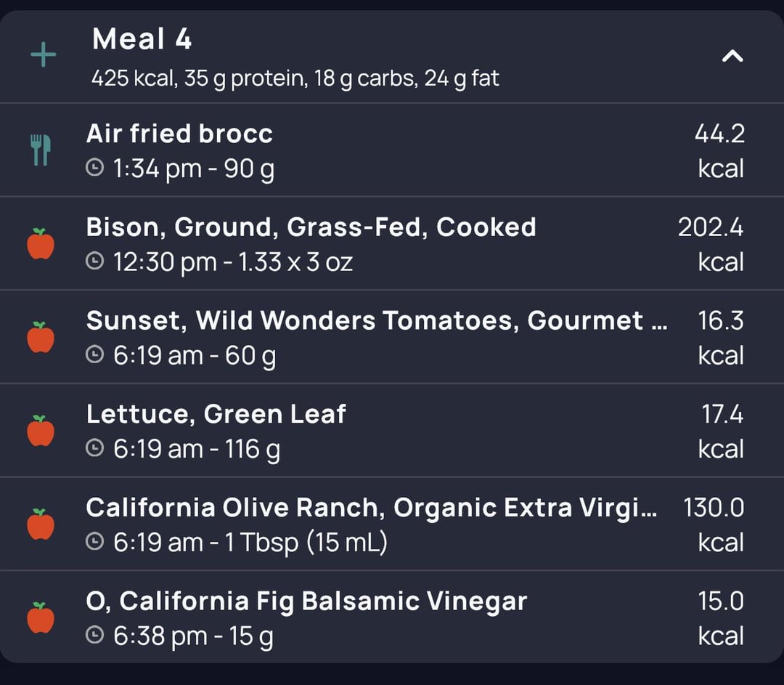Select the Lettuce, Green Leaf entry
The width and height of the screenshot is (784, 685).
(x=392, y=430)
